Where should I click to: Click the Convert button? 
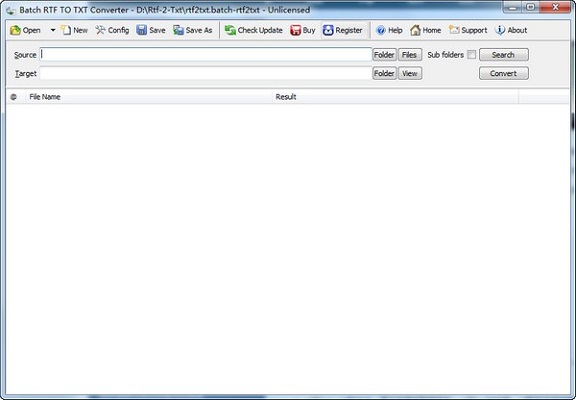[504, 73]
